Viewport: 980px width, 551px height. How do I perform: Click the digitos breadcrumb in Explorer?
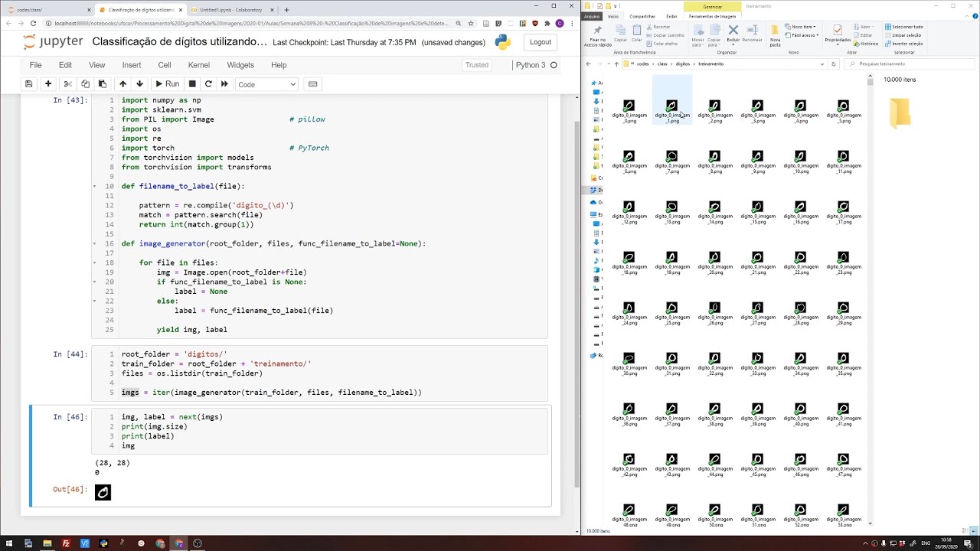pos(683,64)
